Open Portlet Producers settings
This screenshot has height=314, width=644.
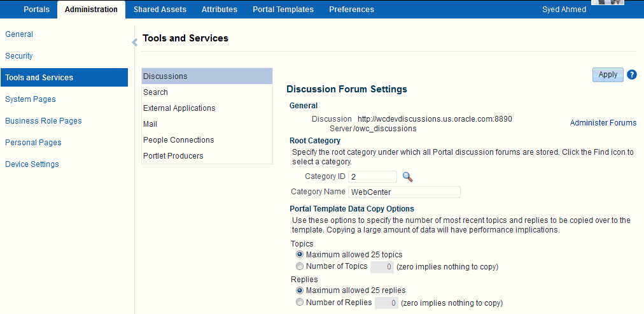[x=173, y=156]
